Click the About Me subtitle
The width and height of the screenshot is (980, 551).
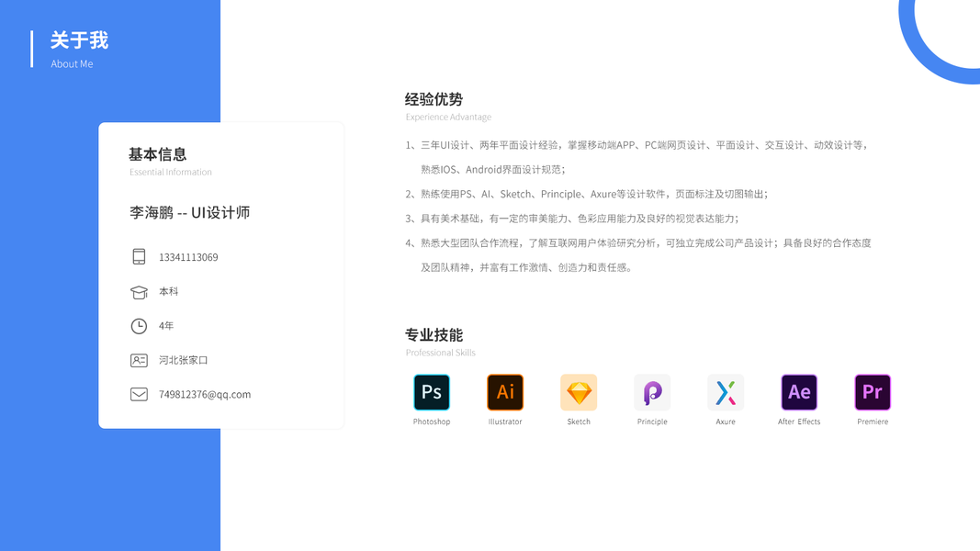[x=72, y=63]
